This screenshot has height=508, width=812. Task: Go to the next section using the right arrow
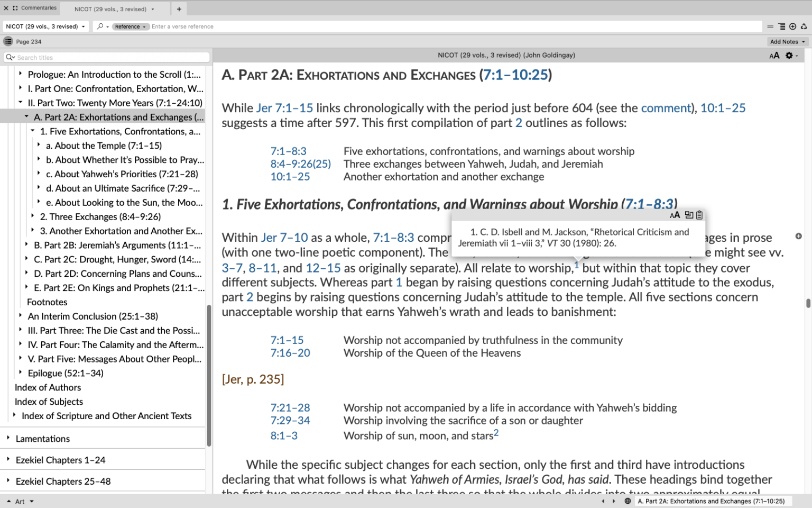(x=614, y=501)
